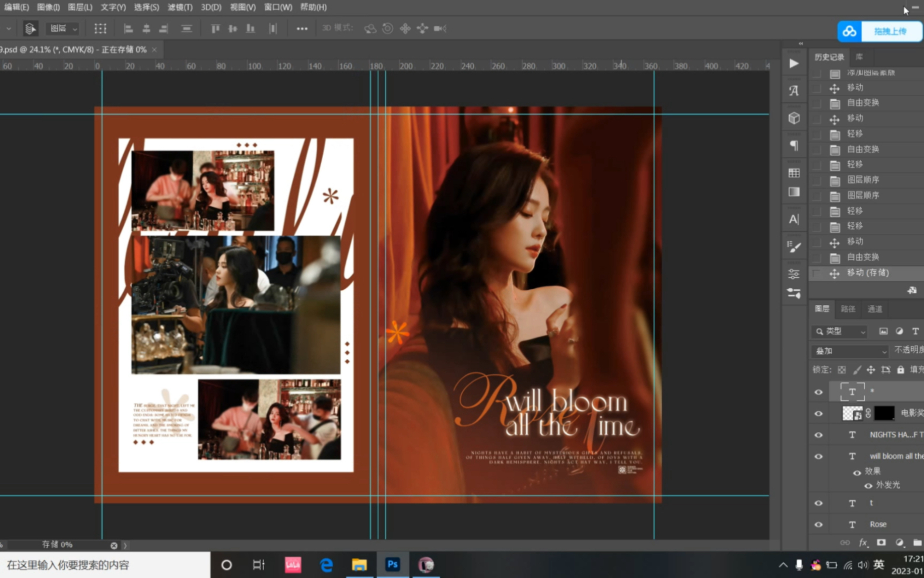Select the 图层顺序 history state
The width and height of the screenshot is (924, 578).
(x=863, y=180)
